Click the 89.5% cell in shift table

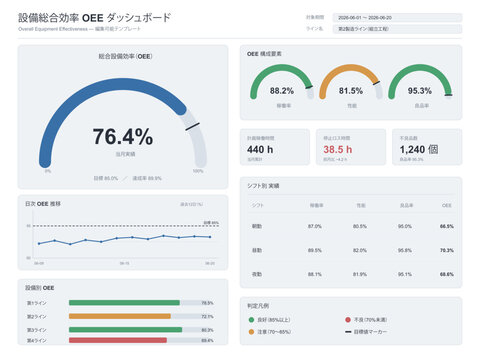pos(315,250)
